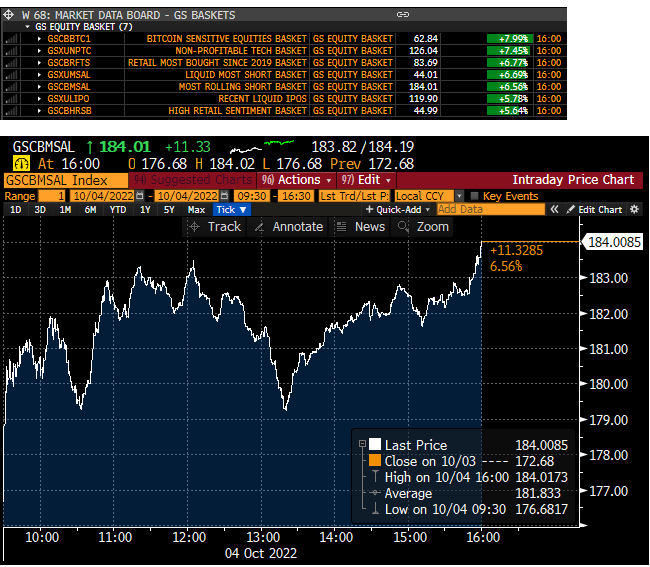The image size is (650, 567).
Task: Click the white Last Price legend swatch
Action: [x=375, y=444]
